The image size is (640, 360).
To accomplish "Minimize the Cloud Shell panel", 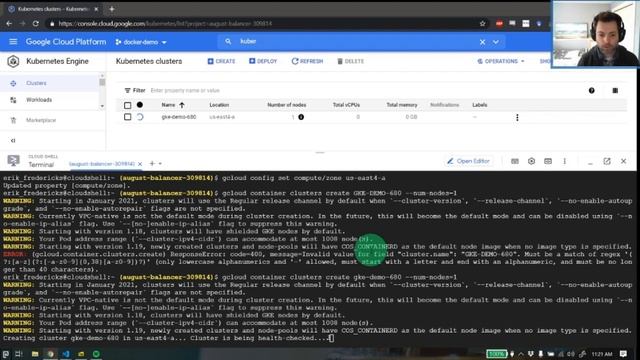I will (590, 163).
